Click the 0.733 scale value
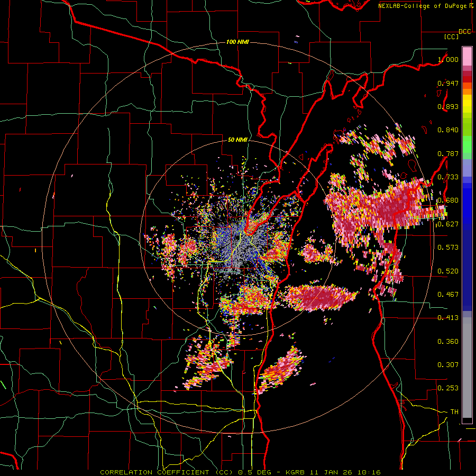The image size is (476, 476). [x=448, y=177]
